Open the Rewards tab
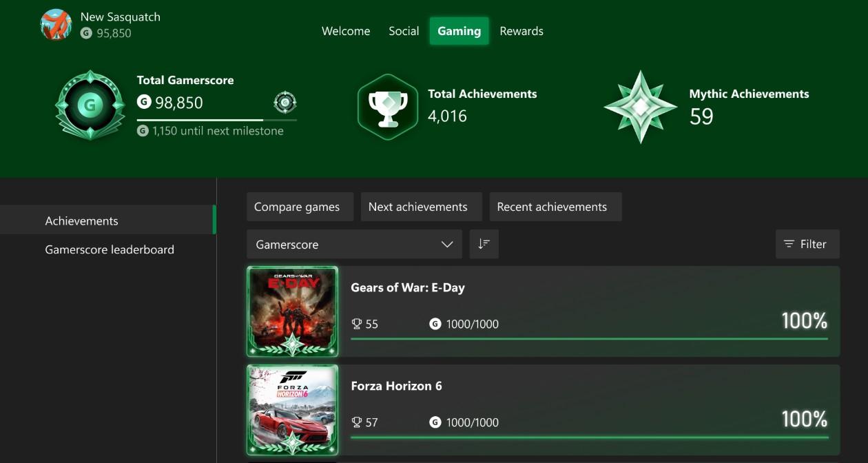Image resolution: width=868 pixels, height=463 pixels. click(521, 31)
